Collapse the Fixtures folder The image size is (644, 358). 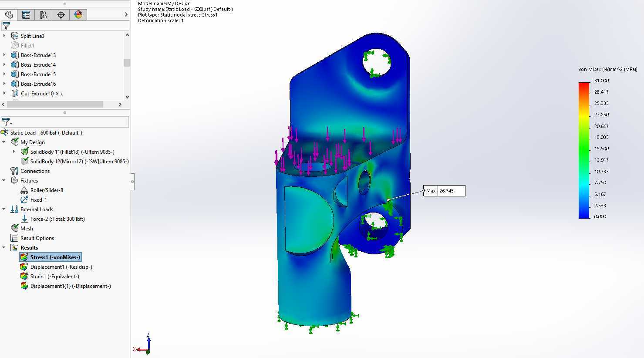tap(4, 180)
